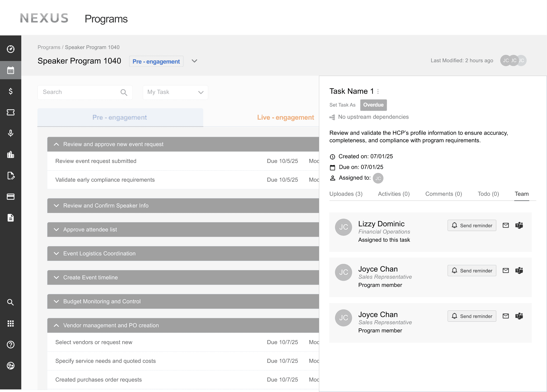547x392 pixels.
Task: Click the microphone speakers sidebar icon
Action: click(x=11, y=133)
